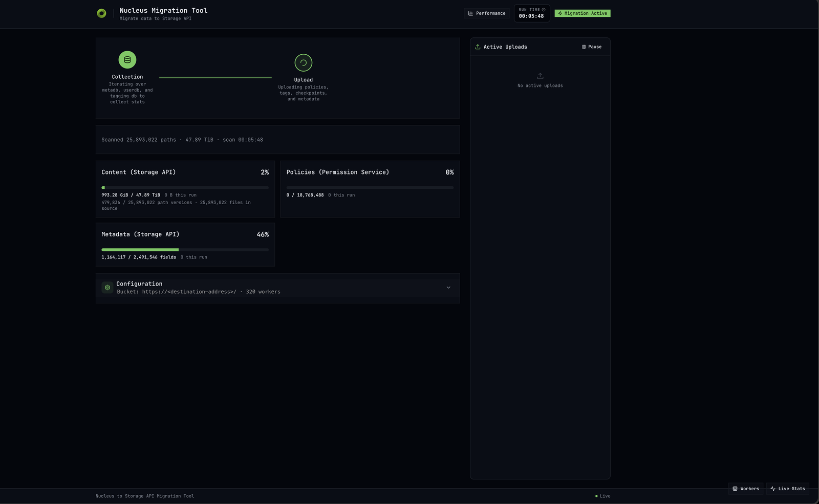Click the Policies card 0% value
The height and width of the screenshot is (504, 819).
449,172
